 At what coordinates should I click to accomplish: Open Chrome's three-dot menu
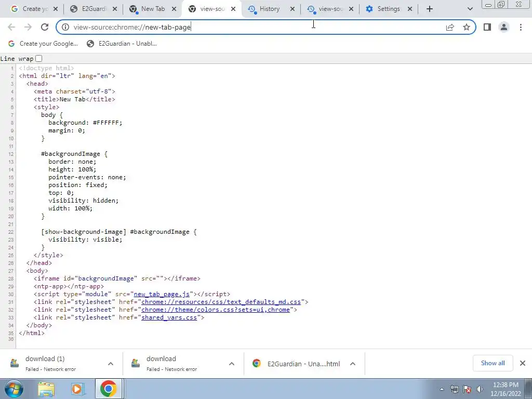pos(521,27)
